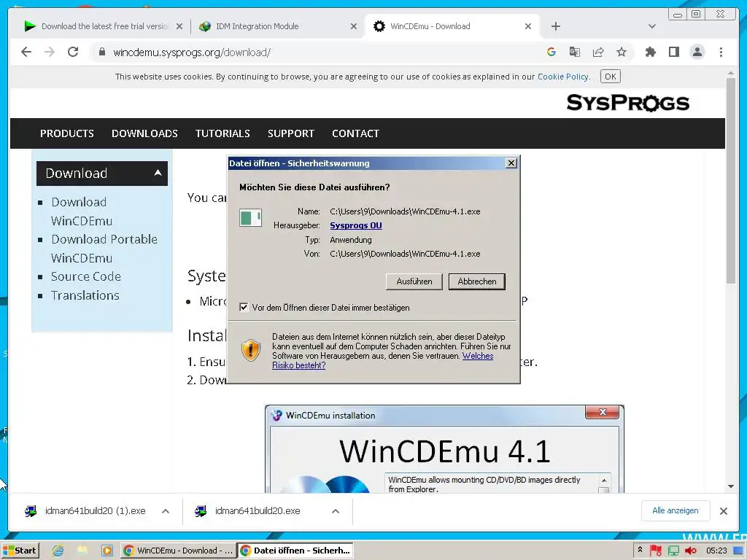This screenshot has height=560, width=747.
Task: Click the SysProgs logo
Action: pos(628,102)
